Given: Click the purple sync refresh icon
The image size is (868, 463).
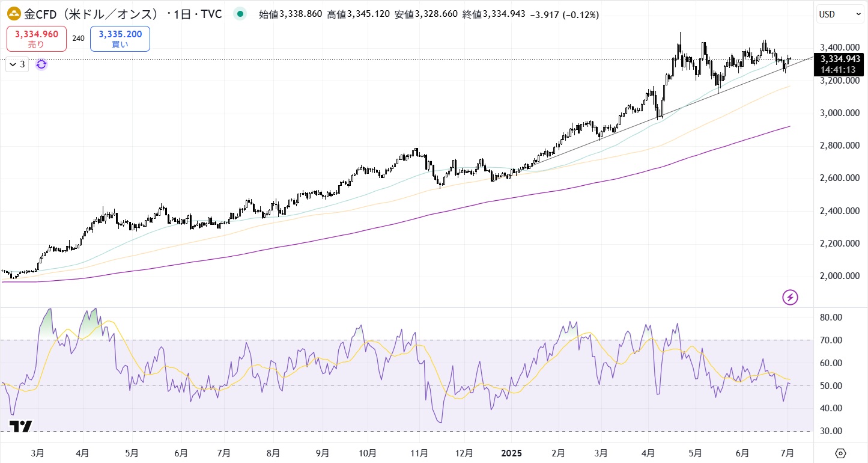Looking at the screenshot, I should [41, 64].
